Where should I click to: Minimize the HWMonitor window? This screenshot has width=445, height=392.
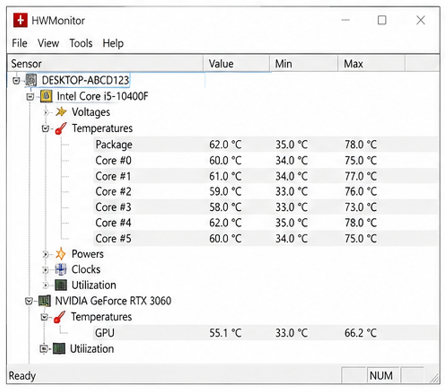click(x=346, y=20)
